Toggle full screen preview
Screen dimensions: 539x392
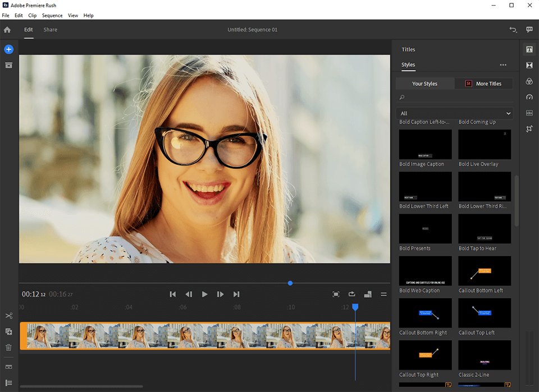[336, 294]
